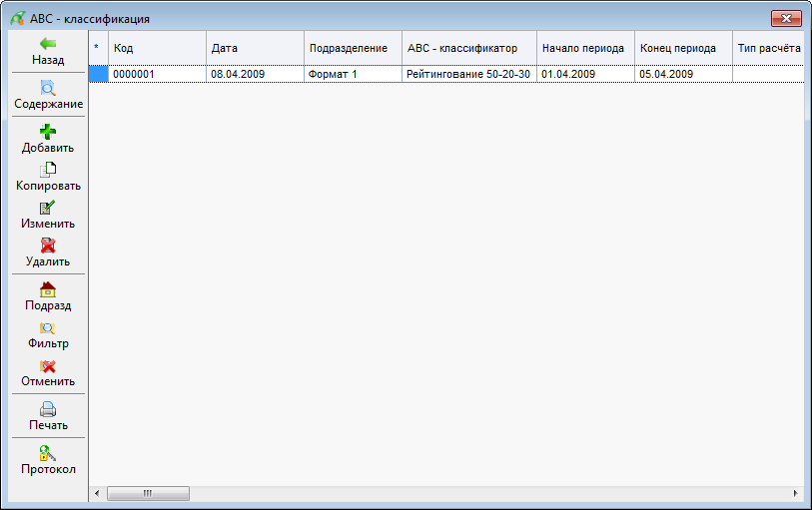This screenshot has width=812, height=510.
Task: Go back with the Назад arrow
Action: pyautogui.click(x=48, y=51)
